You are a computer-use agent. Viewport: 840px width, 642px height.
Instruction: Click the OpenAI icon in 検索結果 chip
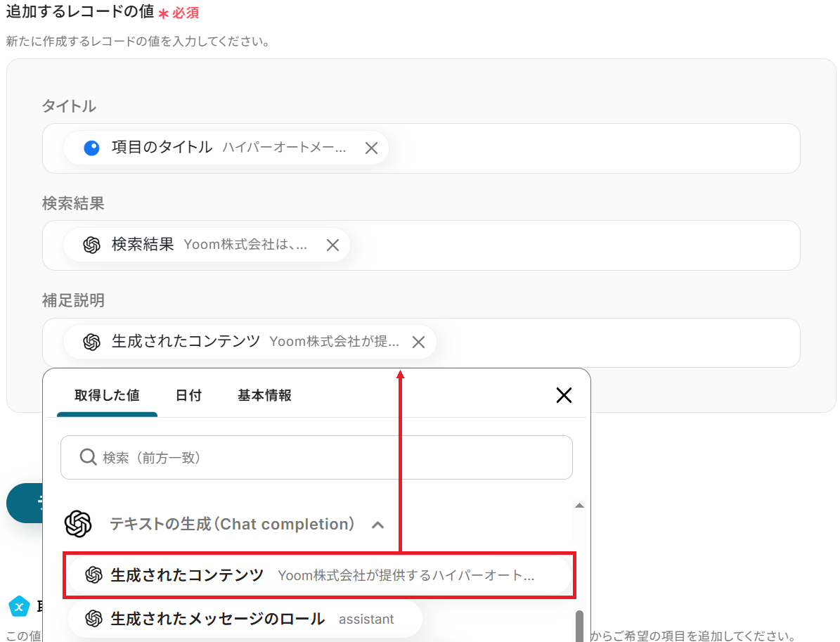pos(91,245)
